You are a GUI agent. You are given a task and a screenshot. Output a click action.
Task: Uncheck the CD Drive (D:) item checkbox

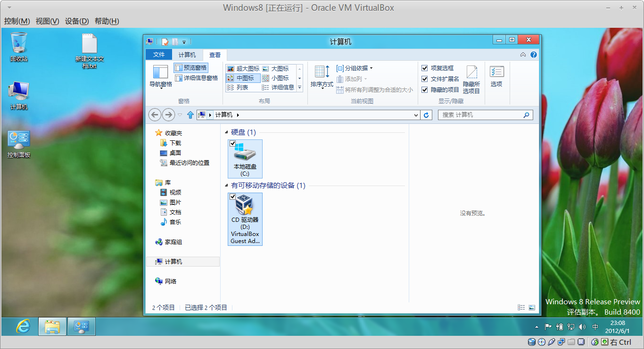pos(232,196)
